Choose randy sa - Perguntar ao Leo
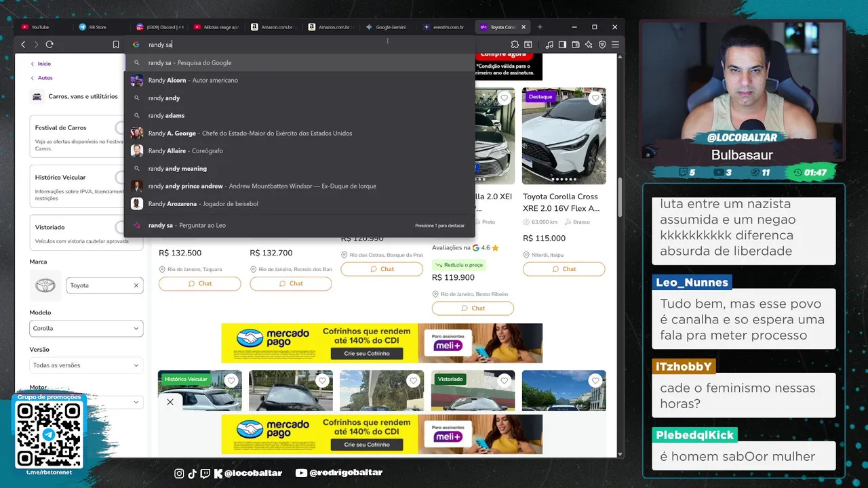Viewport: 868px width, 488px height. click(x=299, y=225)
